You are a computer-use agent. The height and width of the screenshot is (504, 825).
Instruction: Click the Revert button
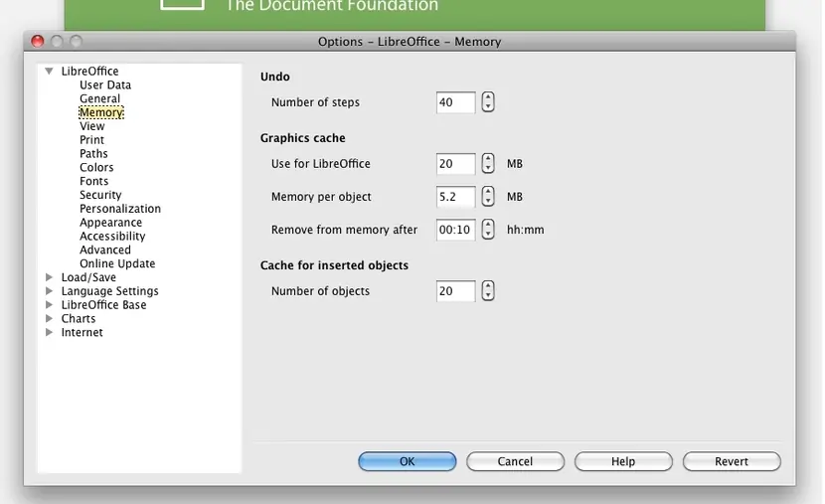732,461
